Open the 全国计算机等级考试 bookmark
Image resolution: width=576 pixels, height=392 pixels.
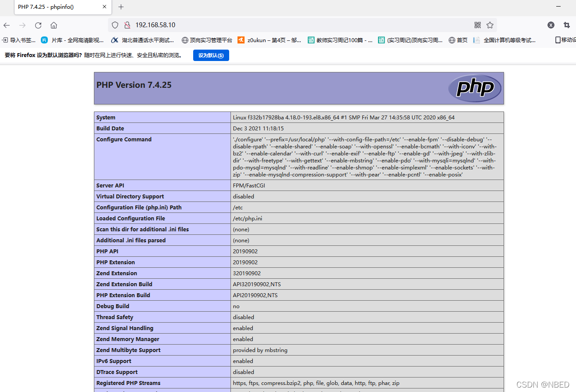(x=504, y=40)
